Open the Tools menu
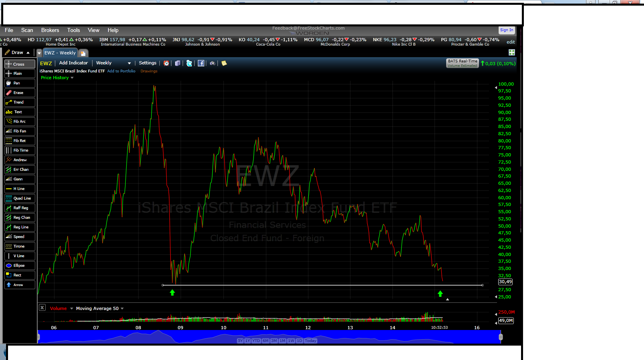This screenshot has width=644, height=360. click(x=74, y=30)
